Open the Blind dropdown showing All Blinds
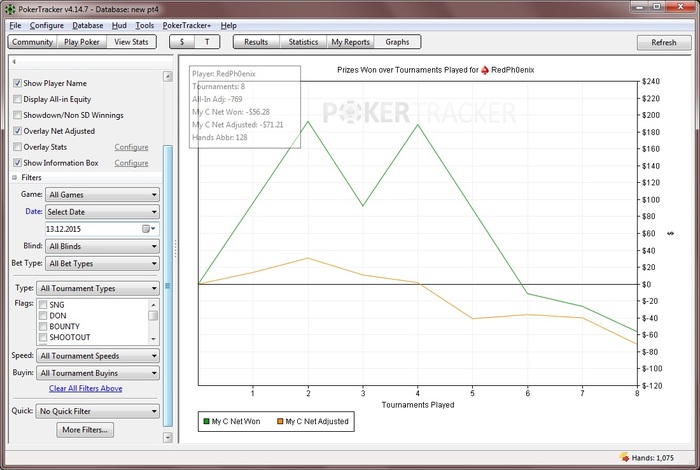Screen dimensions: 700x470 [x=102, y=246]
